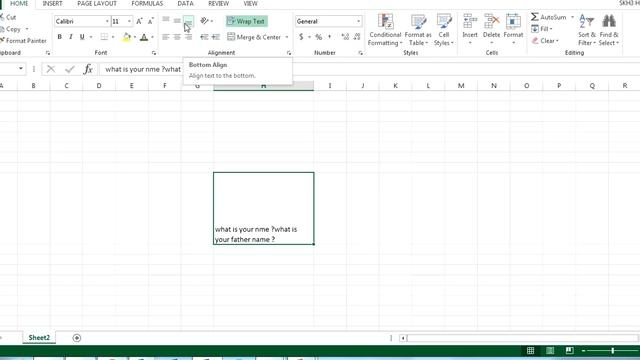640x360 pixels.
Task: Increase font size with larger A
Action: [139, 21]
